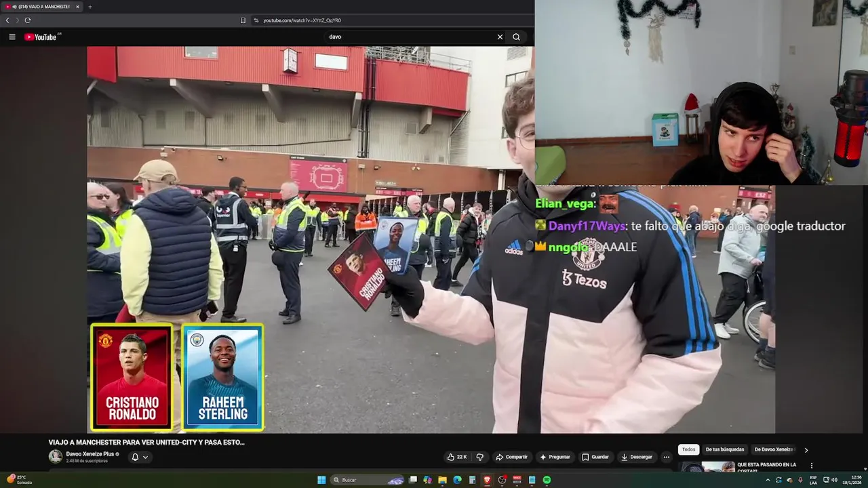Go forward with browser forward arrow
The height and width of the screenshot is (488, 868).
(x=18, y=20)
